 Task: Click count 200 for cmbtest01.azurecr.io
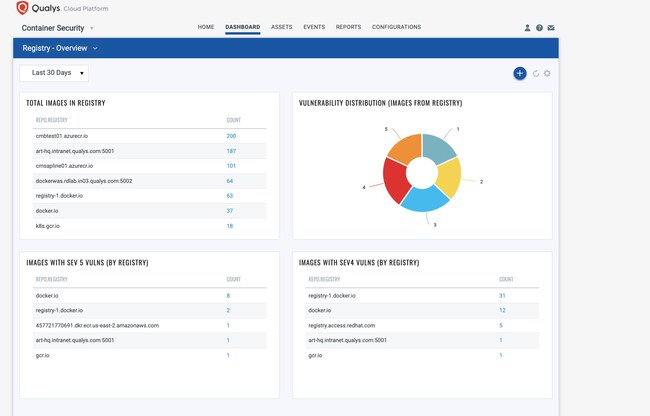point(231,136)
